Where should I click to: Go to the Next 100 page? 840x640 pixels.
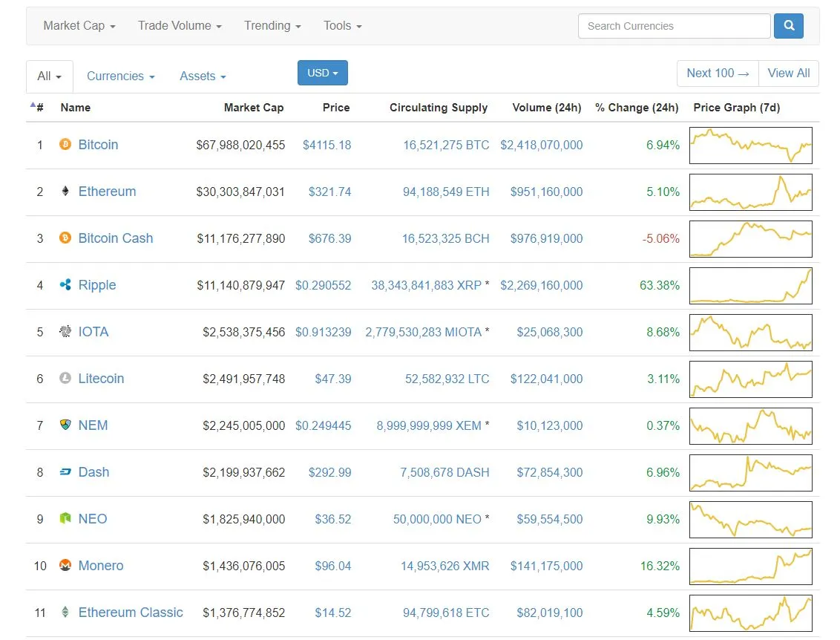pyautogui.click(x=718, y=73)
